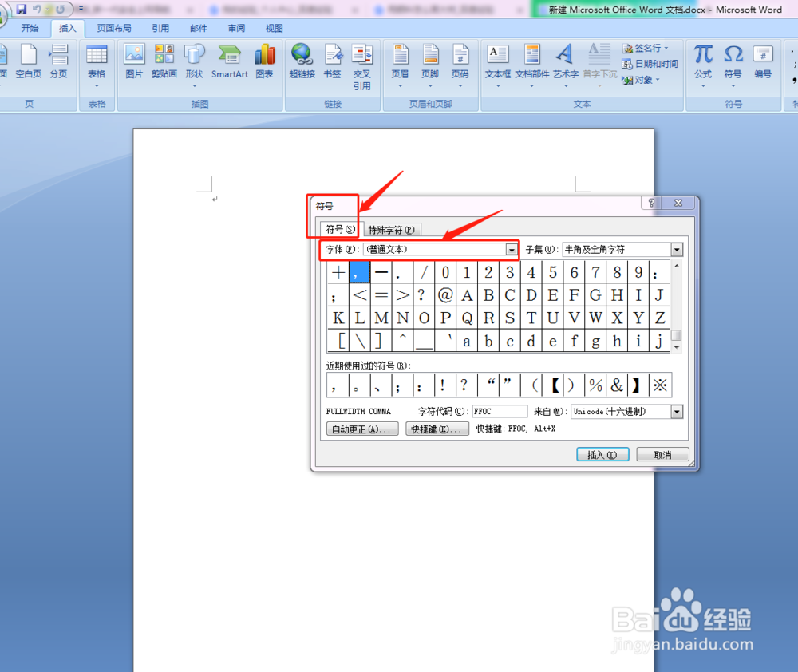
Task: Pick recent symbol &
Action: 617,385
